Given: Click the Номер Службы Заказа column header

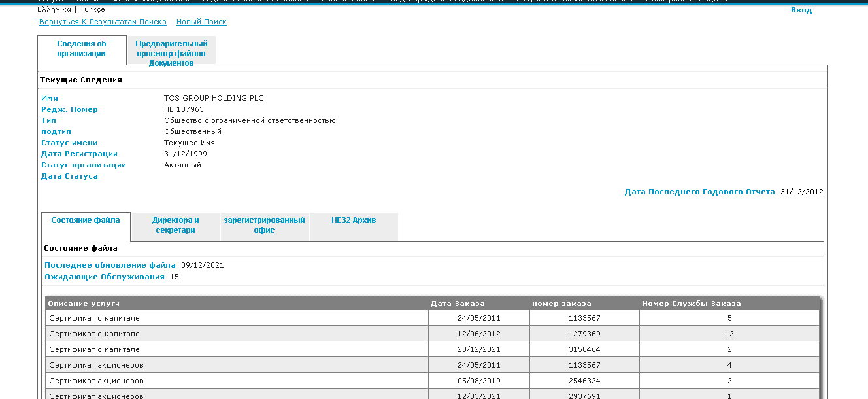Looking at the screenshot, I should 691,304.
